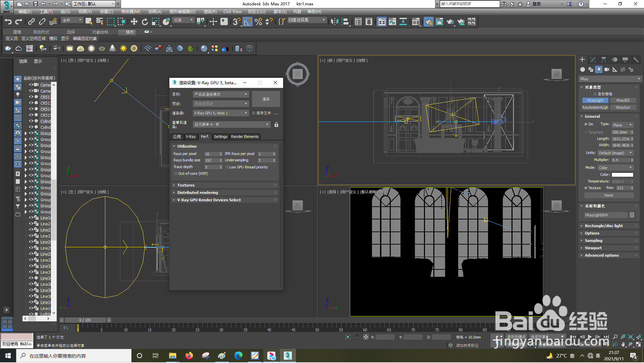This screenshot has height=363, width=644.
Task: Switch to the Settings tab
Action: (x=220, y=137)
